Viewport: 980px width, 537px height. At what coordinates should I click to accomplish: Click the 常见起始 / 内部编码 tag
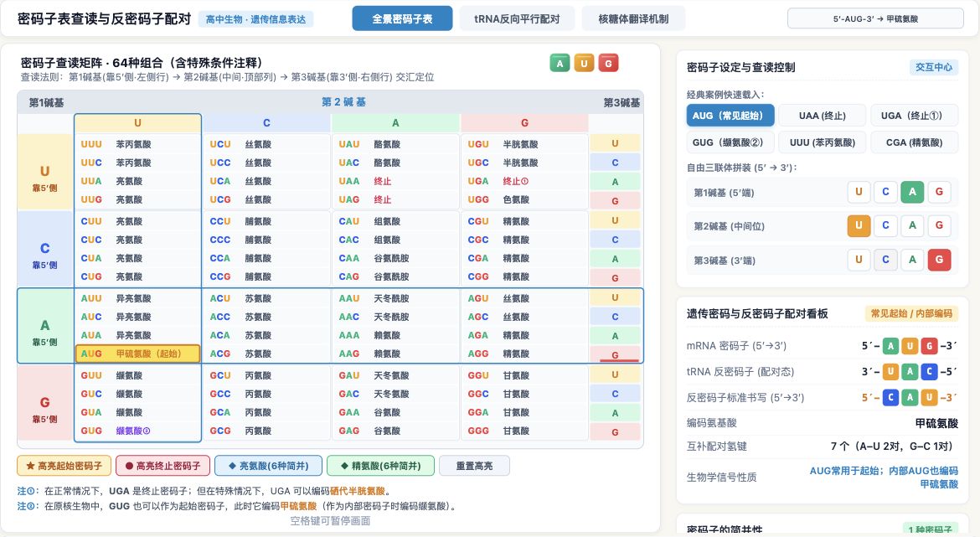[x=912, y=313]
